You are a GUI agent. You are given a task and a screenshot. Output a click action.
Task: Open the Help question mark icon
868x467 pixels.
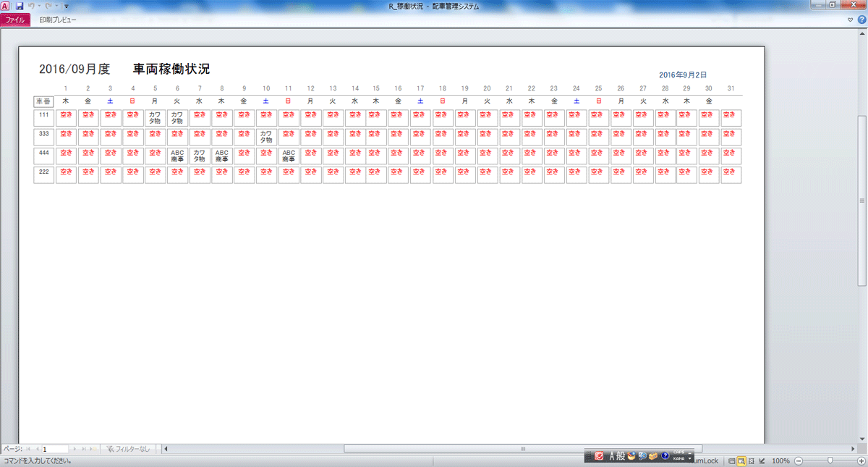(861, 20)
